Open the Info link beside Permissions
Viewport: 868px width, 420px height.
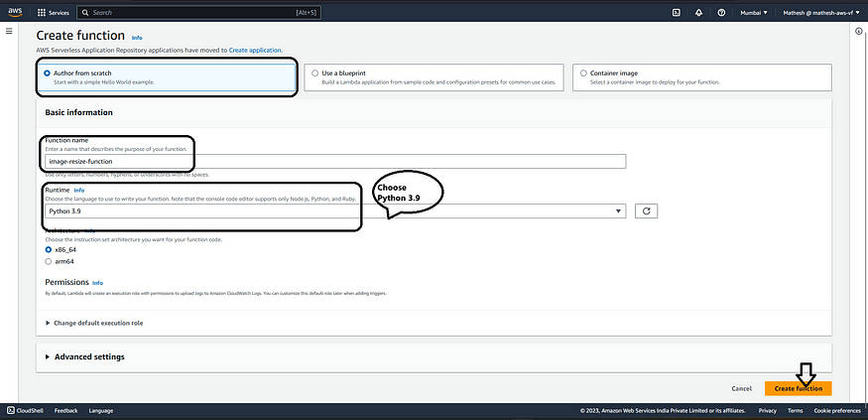click(x=97, y=283)
